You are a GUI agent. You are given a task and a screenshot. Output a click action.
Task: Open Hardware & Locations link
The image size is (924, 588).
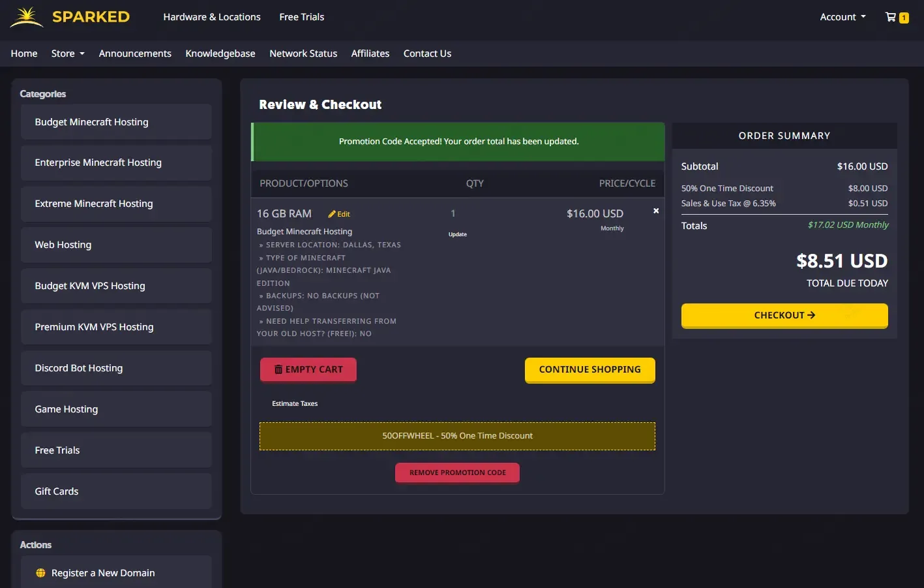pyautogui.click(x=212, y=17)
